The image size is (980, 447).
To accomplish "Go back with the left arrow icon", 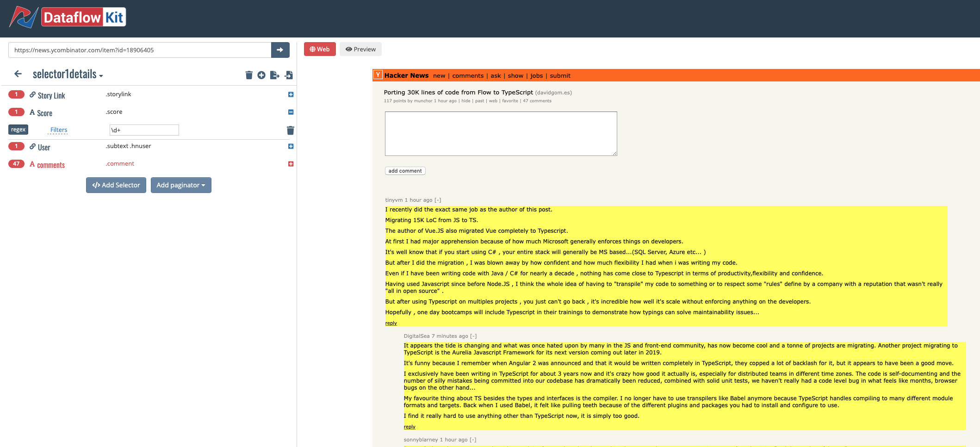I will (x=18, y=74).
